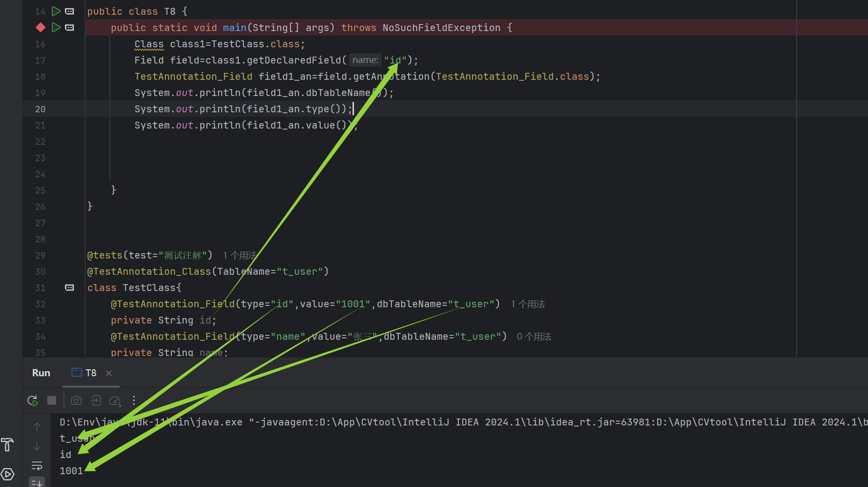Image resolution: width=868 pixels, height=487 pixels.
Task: Click 'private String id;' field
Action: [x=163, y=320]
